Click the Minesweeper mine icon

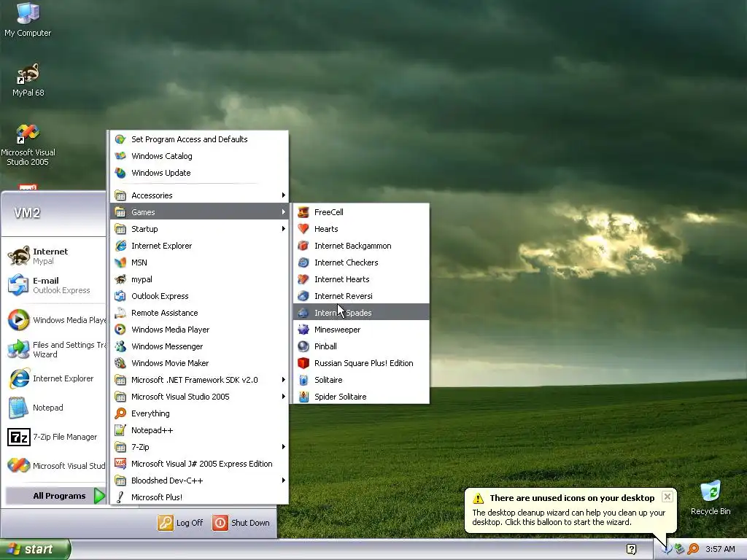(x=303, y=330)
